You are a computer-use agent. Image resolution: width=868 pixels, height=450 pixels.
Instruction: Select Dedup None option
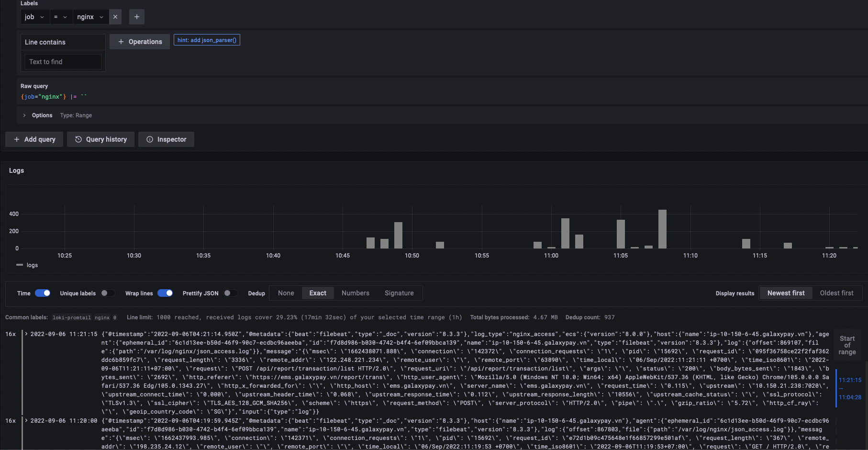tap(286, 293)
